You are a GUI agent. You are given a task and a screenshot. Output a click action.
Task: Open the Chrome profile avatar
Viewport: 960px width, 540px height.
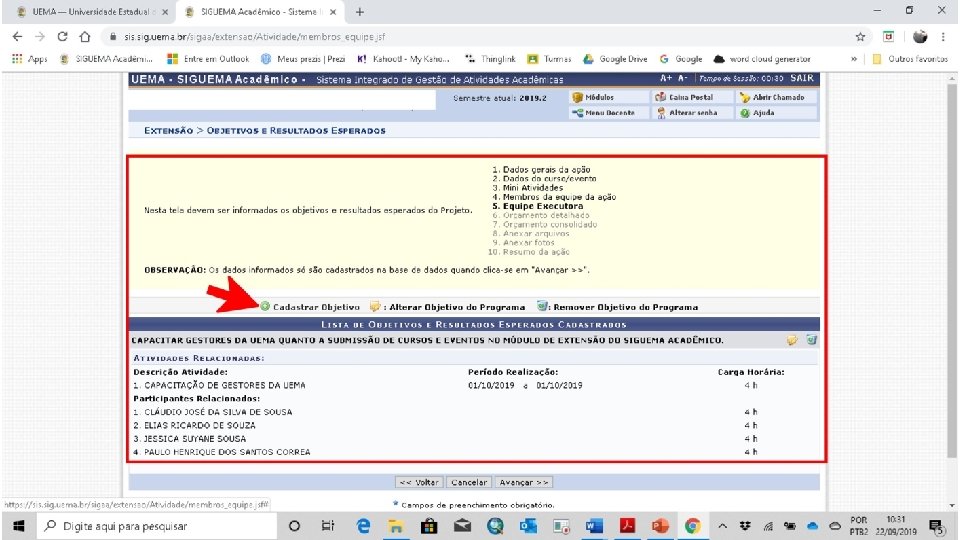pos(920,37)
